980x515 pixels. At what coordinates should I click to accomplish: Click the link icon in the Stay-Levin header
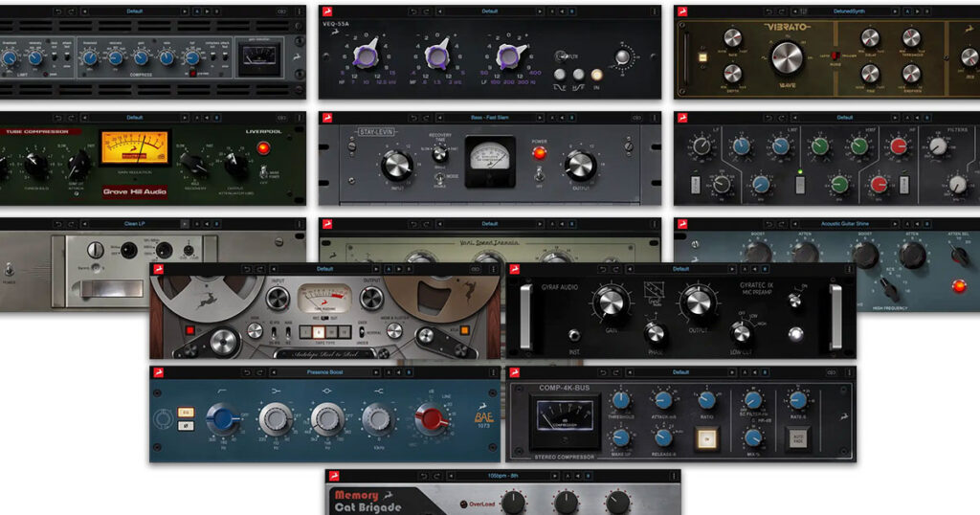636,118
